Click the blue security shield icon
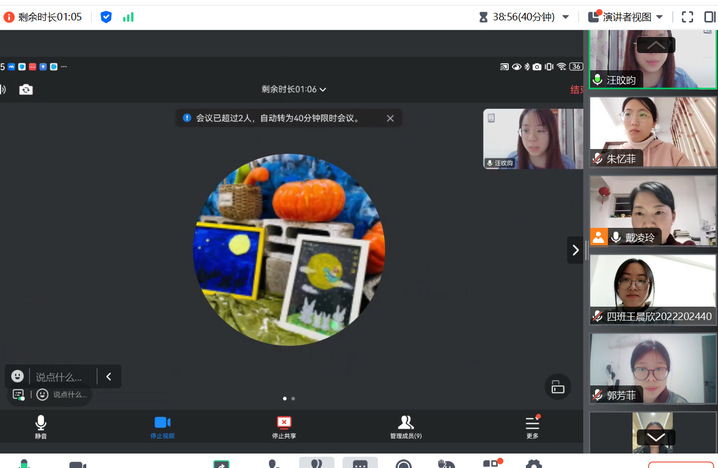Viewport: 718px width, 468px height. point(106,17)
